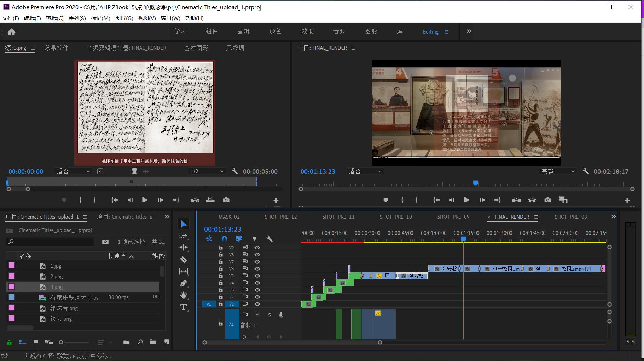Switch to the SHOT_PRE_10 timeline tab
The height and width of the screenshot is (361, 644).
pos(395,217)
